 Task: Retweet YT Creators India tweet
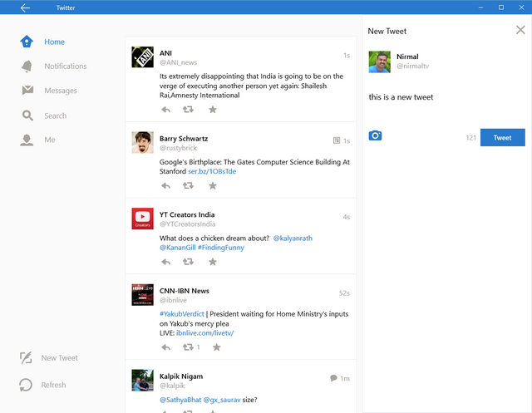tap(188, 262)
